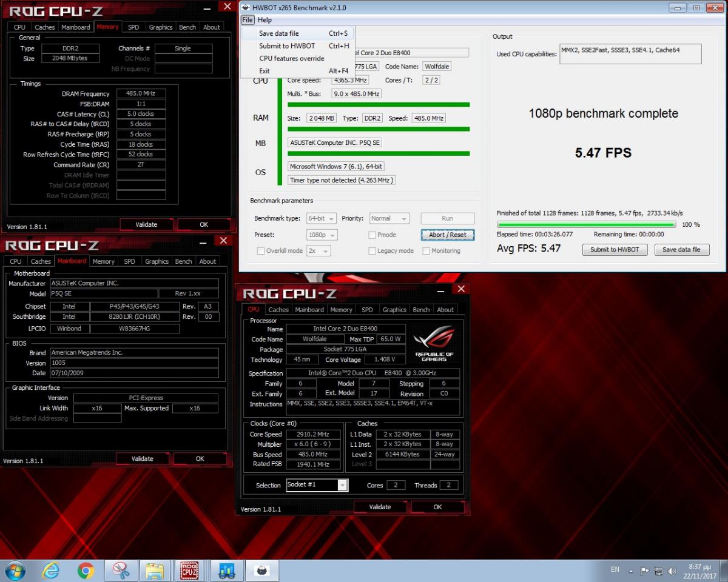Viewport: 728px width, 582px height.
Task: Click Submit to HWBOT button in Output
Action: pyautogui.click(x=615, y=250)
